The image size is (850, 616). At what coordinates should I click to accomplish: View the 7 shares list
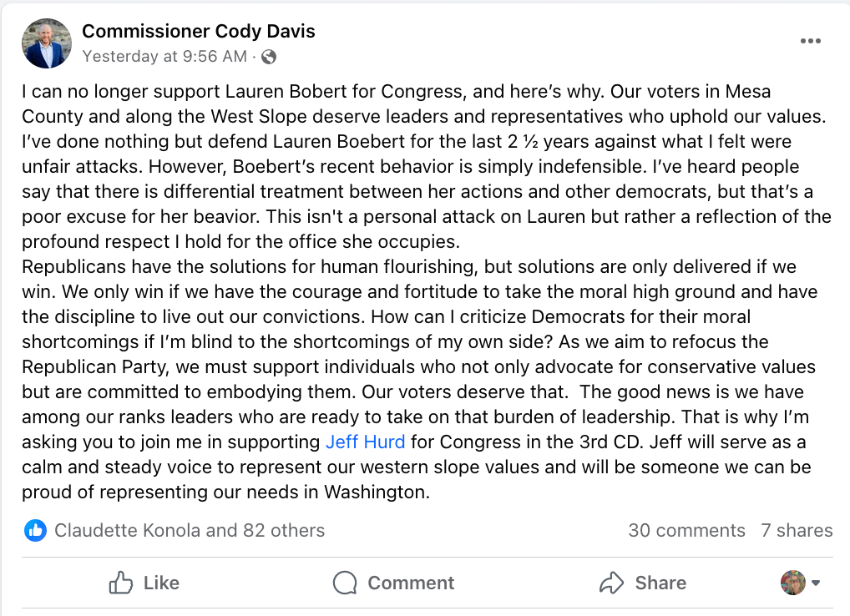796,530
